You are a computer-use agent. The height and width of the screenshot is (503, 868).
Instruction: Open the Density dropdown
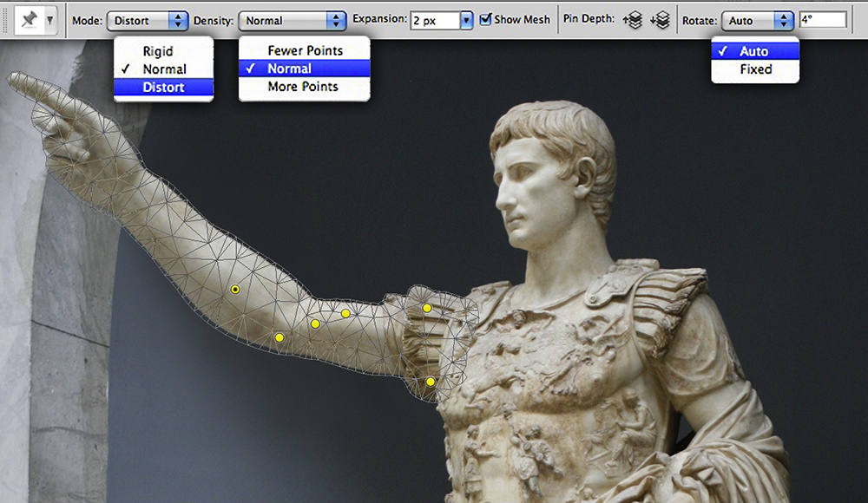[293, 21]
